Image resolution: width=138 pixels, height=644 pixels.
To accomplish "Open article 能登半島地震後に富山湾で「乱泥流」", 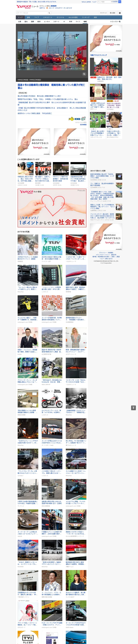I will coord(102,176).
